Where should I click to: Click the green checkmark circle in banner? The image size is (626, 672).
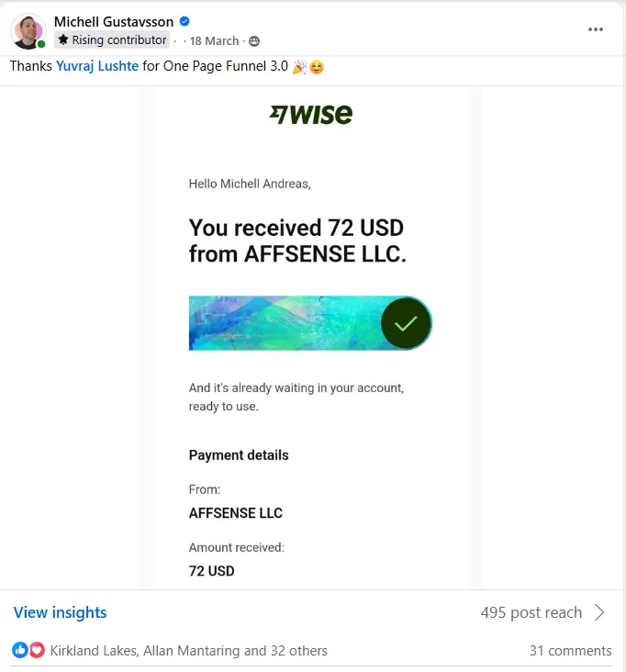point(406,323)
